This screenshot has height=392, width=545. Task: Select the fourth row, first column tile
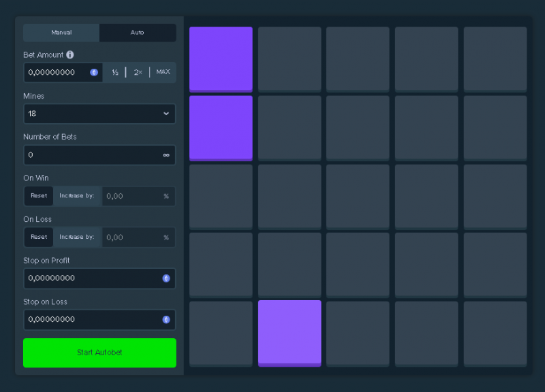(221, 265)
